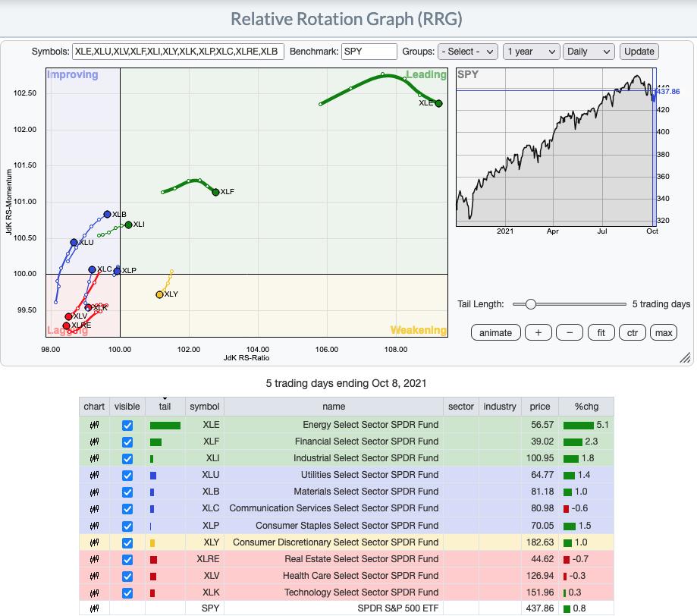Click the Update button
Screen dimensions: 697x616
point(639,52)
